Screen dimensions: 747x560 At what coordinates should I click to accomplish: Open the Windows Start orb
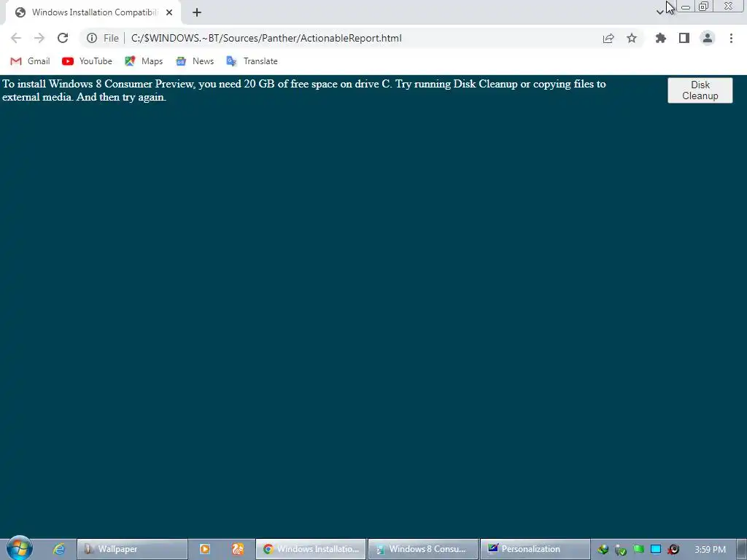[20, 548]
